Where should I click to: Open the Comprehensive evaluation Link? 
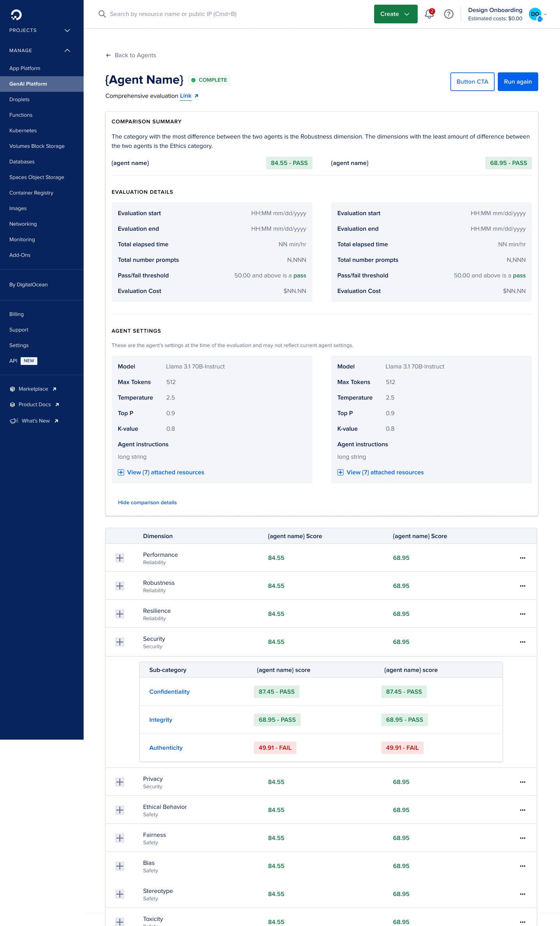point(185,96)
